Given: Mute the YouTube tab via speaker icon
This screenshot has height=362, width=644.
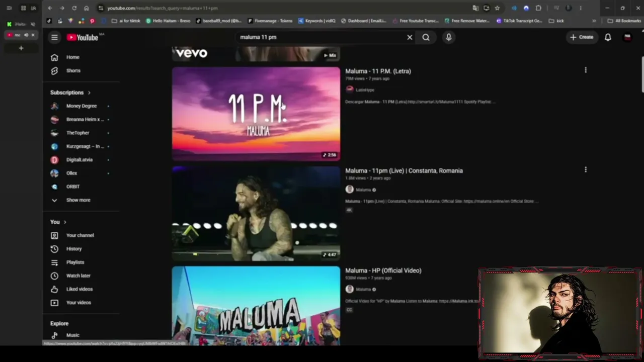Looking at the screenshot, I should point(26,35).
